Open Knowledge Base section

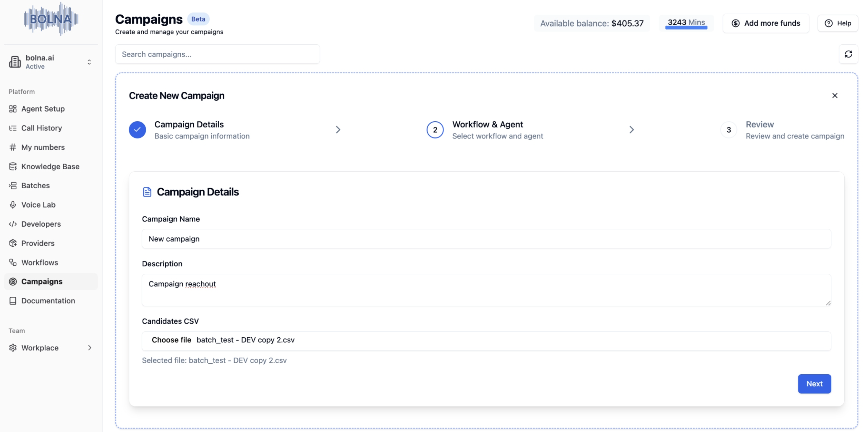(50, 167)
